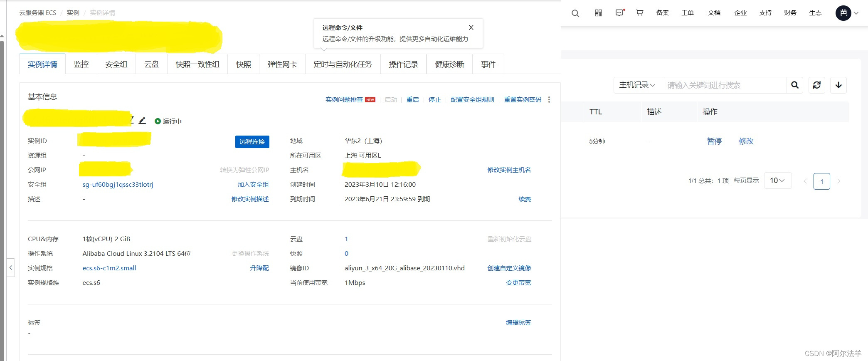The height and width of the screenshot is (361, 868).
Task: Switch to the 快照一致性组 tab
Action: (x=197, y=64)
